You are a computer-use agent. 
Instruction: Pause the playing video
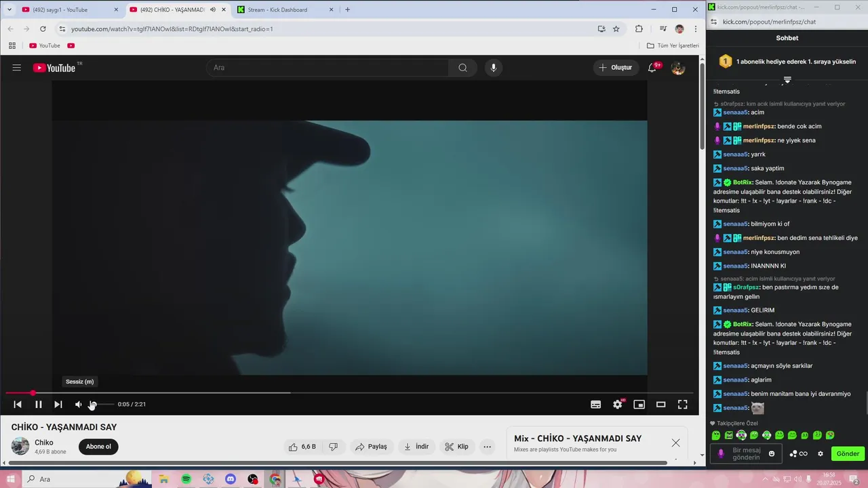click(x=39, y=405)
